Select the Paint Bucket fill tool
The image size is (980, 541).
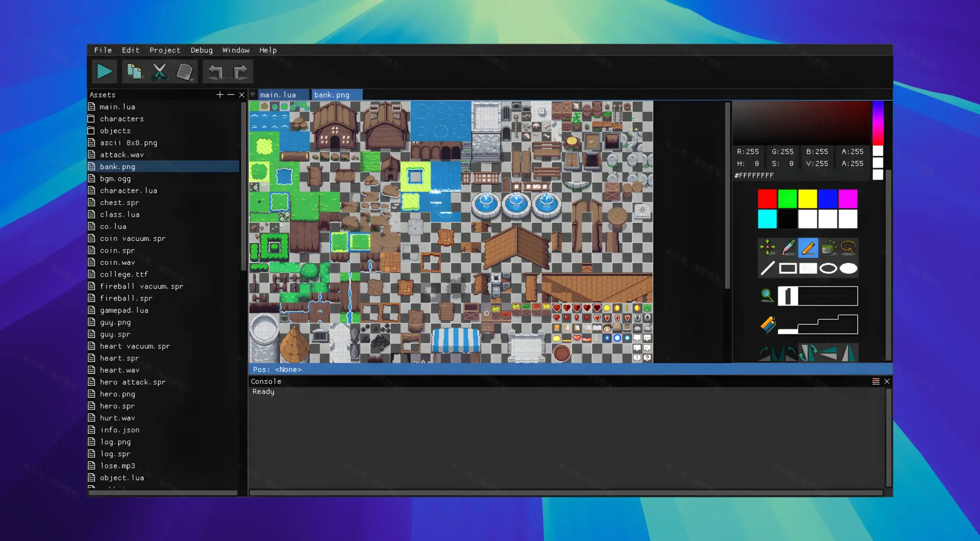tap(828, 248)
